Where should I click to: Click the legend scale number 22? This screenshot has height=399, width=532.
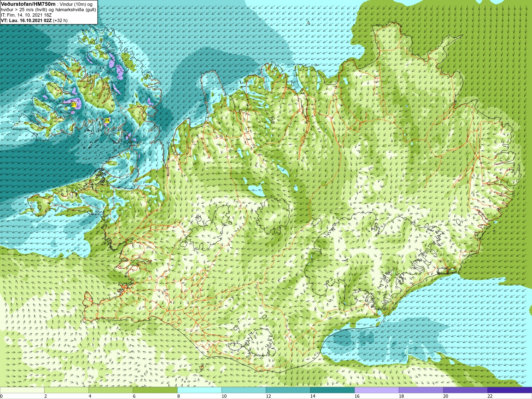point(490,396)
